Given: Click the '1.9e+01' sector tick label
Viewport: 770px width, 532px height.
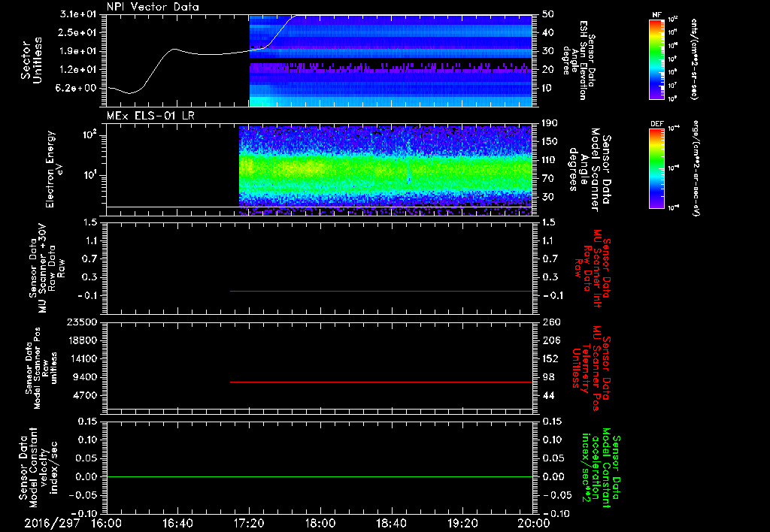Looking at the screenshot, I should click(78, 51).
